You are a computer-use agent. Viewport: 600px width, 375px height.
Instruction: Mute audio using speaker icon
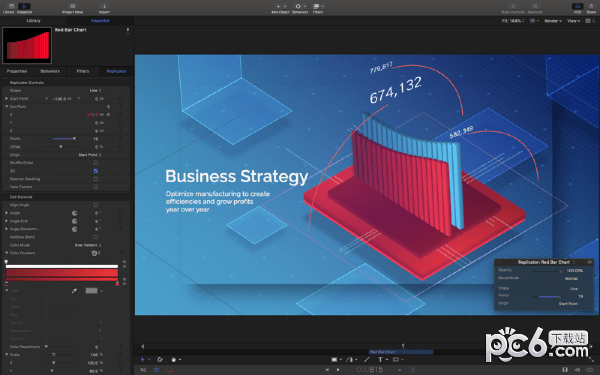143,370
